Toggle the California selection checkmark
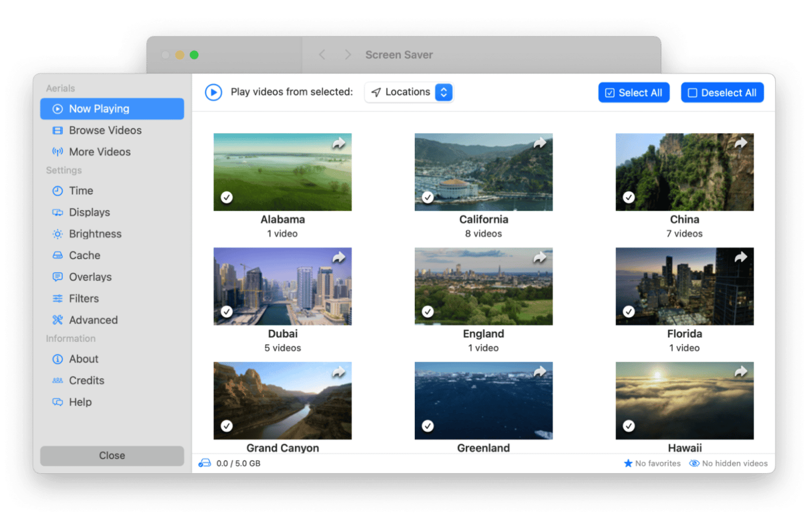812x515 pixels. [x=428, y=198]
